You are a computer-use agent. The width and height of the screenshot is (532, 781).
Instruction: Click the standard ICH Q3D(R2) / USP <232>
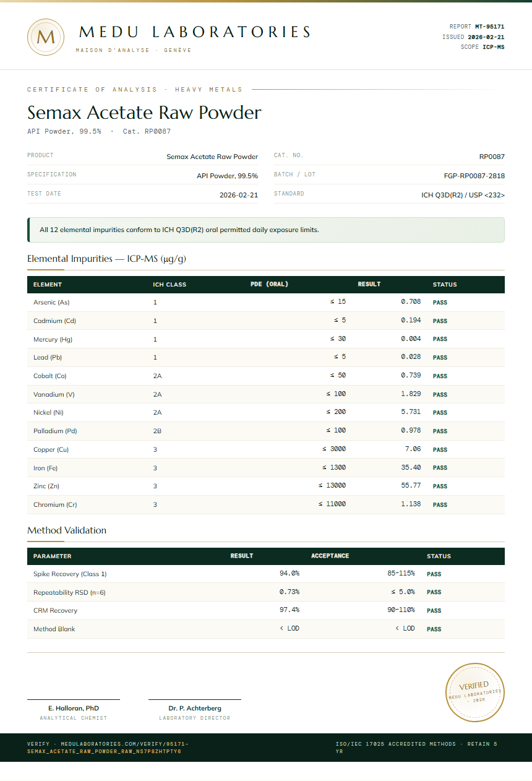click(x=463, y=195)
